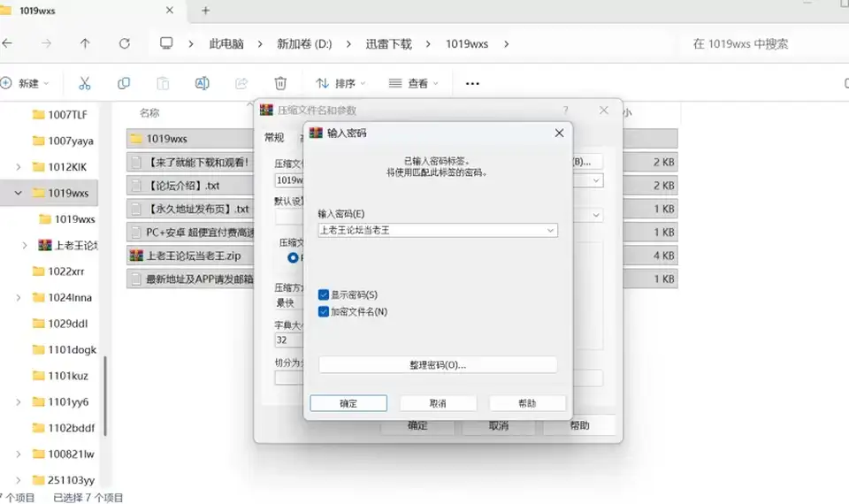
Task: Open the 排序 sort dropdown
Action: click(340, 83)
